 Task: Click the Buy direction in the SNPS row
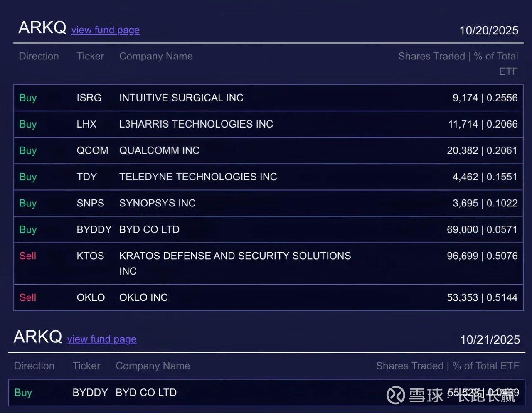coord(28,204)
